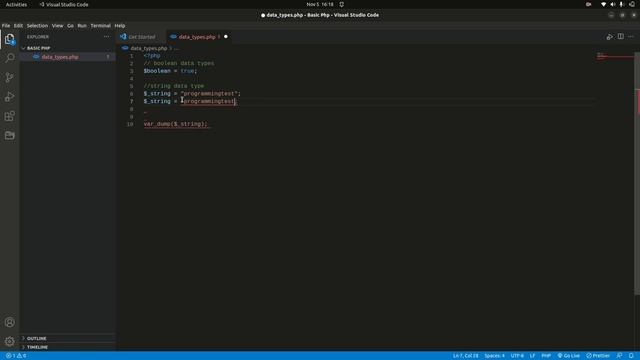Switch to the data_types.php tab
The width and height of the screenshot is (640, 360).
tap(197, 37)
